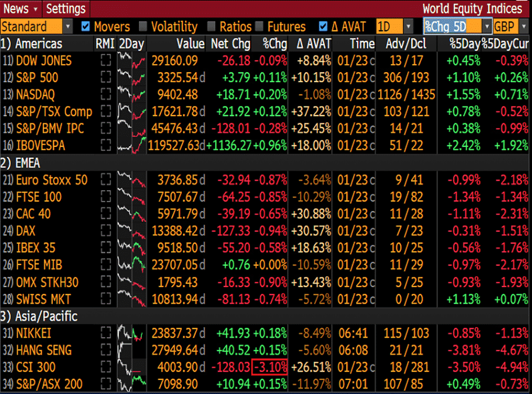Click the FTSE MIB value 23707.05
This screenshot has height=394, width=532.
175,265
